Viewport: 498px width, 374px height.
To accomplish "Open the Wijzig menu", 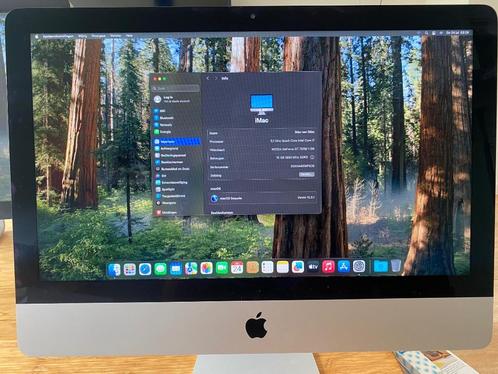I will pyautogui.click(x=82, y=36).
